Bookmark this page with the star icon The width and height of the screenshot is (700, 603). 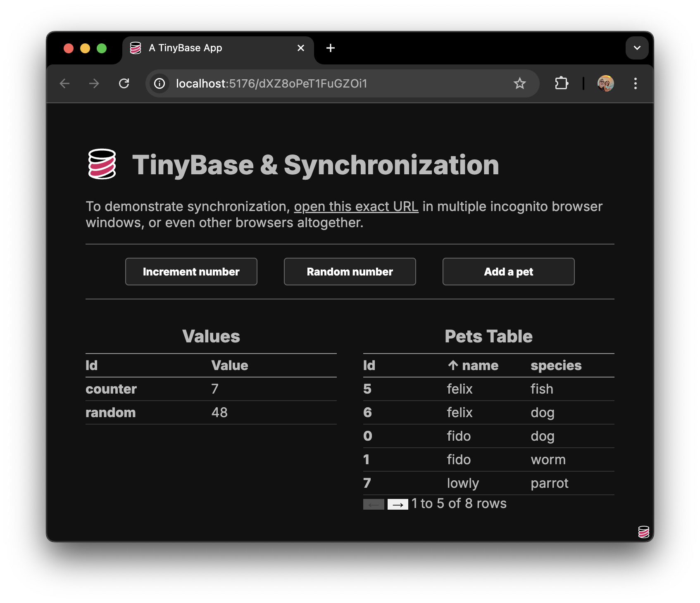(x=519, y=84)
